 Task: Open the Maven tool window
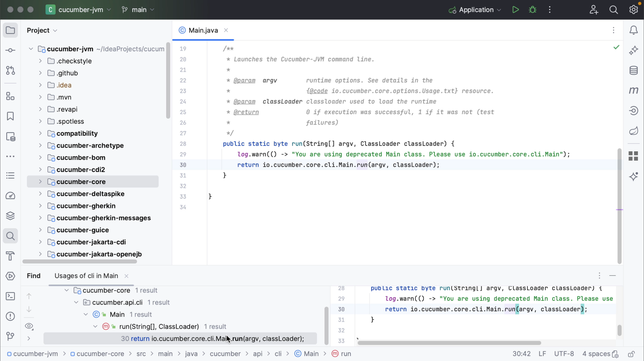(x=633, y=91)
